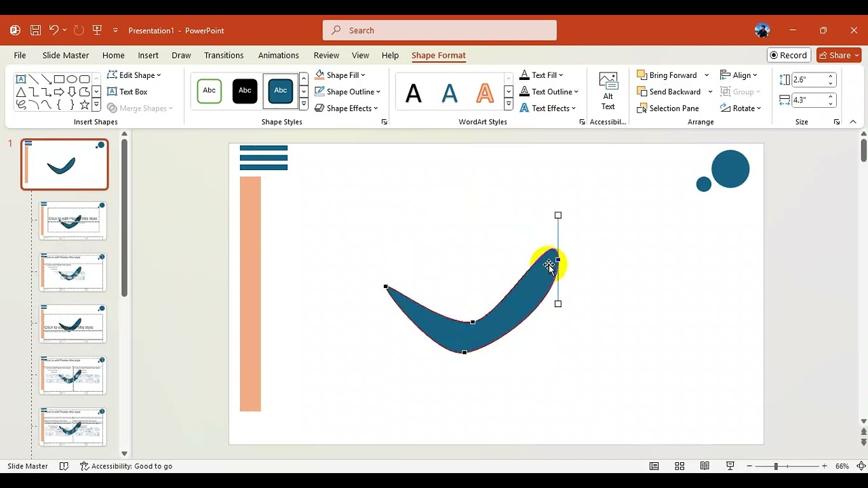Open Text Fill dropdown
Image resolution: width=868 pixels, height=488 pixels.
point(541,75)
